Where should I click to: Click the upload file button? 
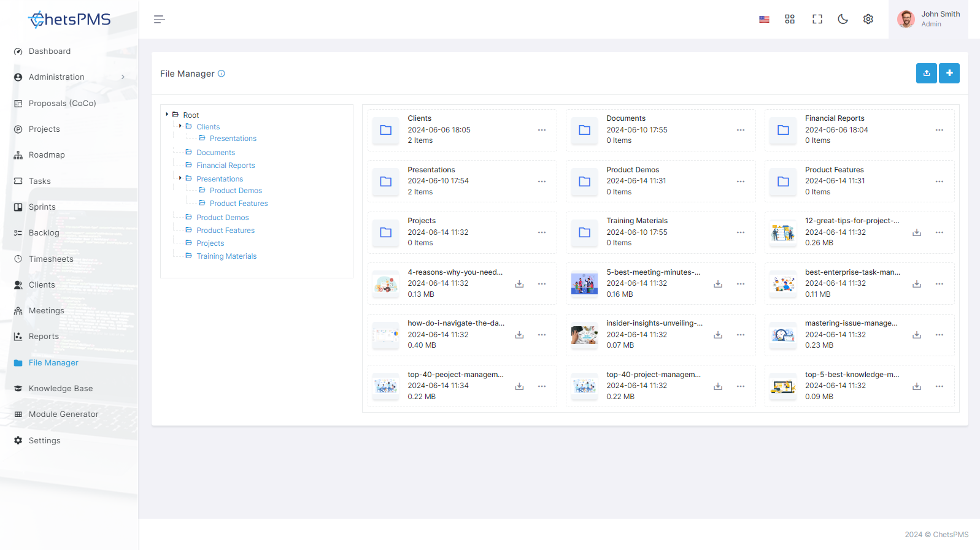927,73
